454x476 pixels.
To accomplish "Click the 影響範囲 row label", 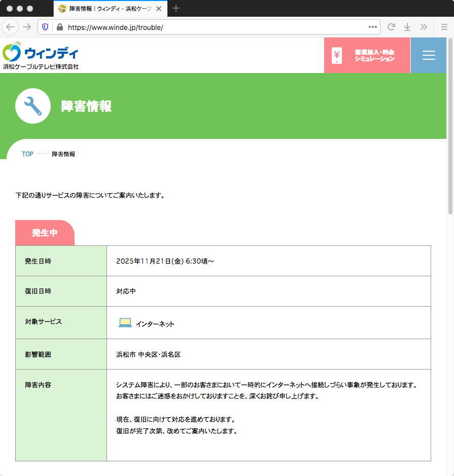I will click(x=38, y=354).
